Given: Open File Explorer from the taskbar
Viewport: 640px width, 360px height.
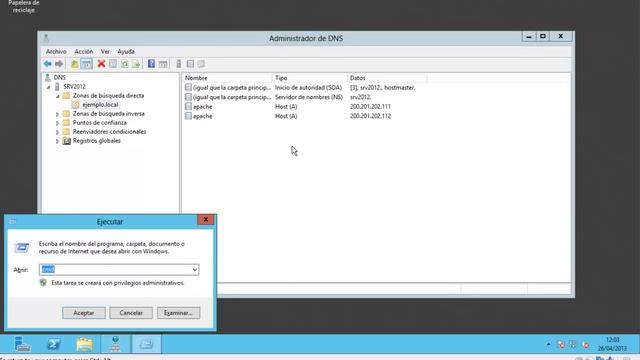Looking at the screenshot, I should coord(84,344).
